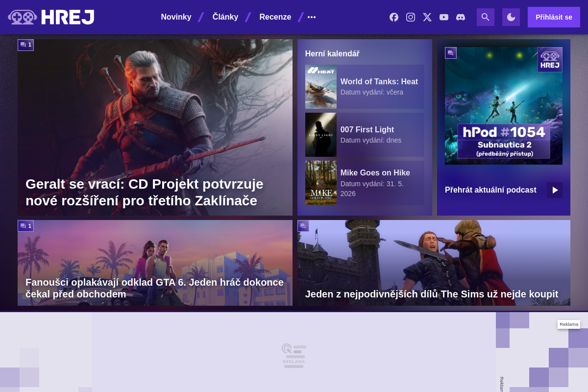This screenshot has width=588, height=392.
Task: Open comments badge on The Sims article
Action: [x=303, y=226]
